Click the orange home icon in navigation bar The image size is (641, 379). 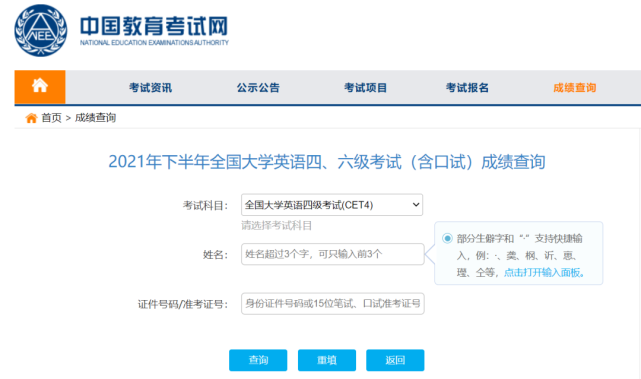point(40,87)
